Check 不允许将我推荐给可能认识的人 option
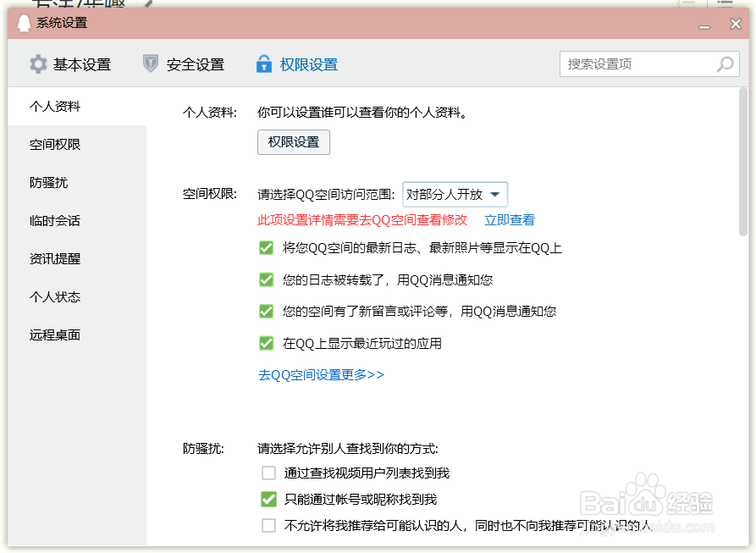The height and width of the screenshot is (553, 756). point(268,525)
